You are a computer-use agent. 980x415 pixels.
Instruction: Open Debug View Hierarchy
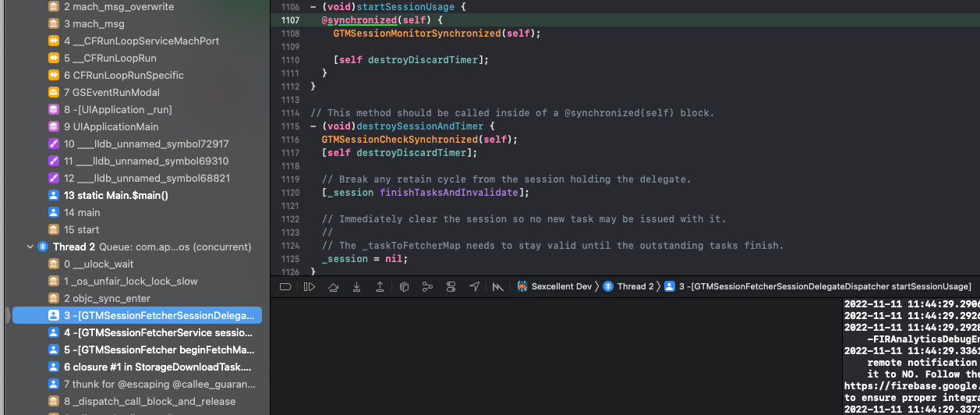tap(404, 287)
